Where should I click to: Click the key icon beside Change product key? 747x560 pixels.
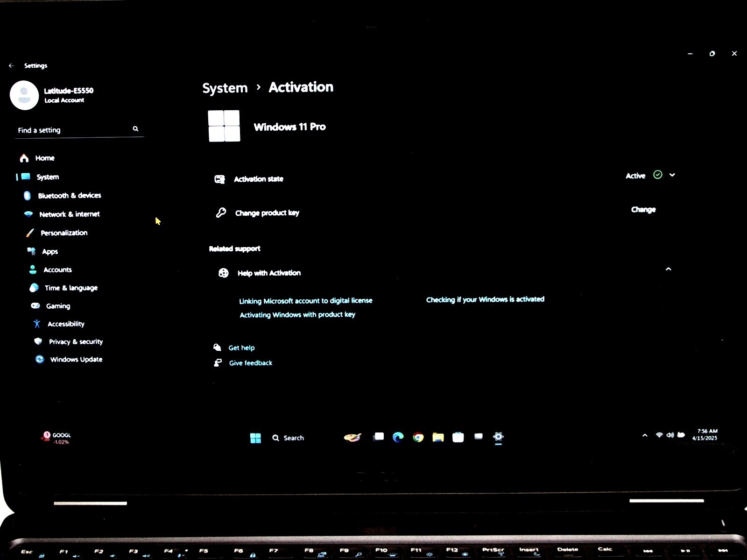[221, 213]
